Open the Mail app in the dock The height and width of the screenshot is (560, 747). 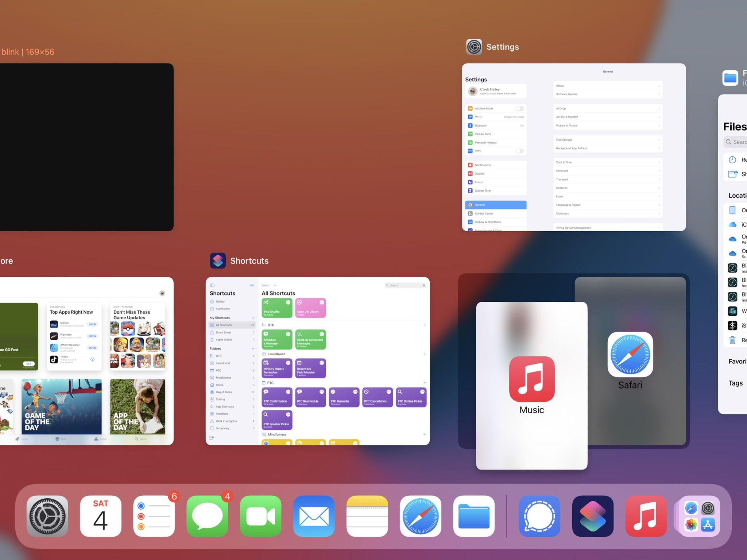314,516
